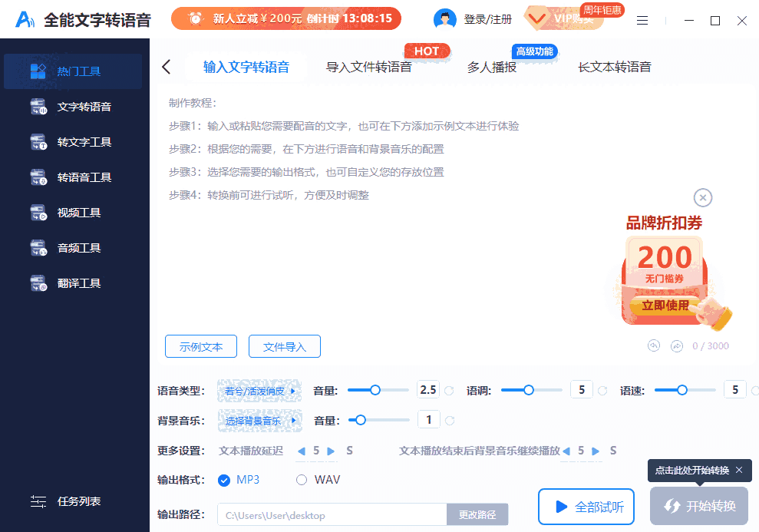Open the 选择背景音乐 music picker

tap(259, 420)
